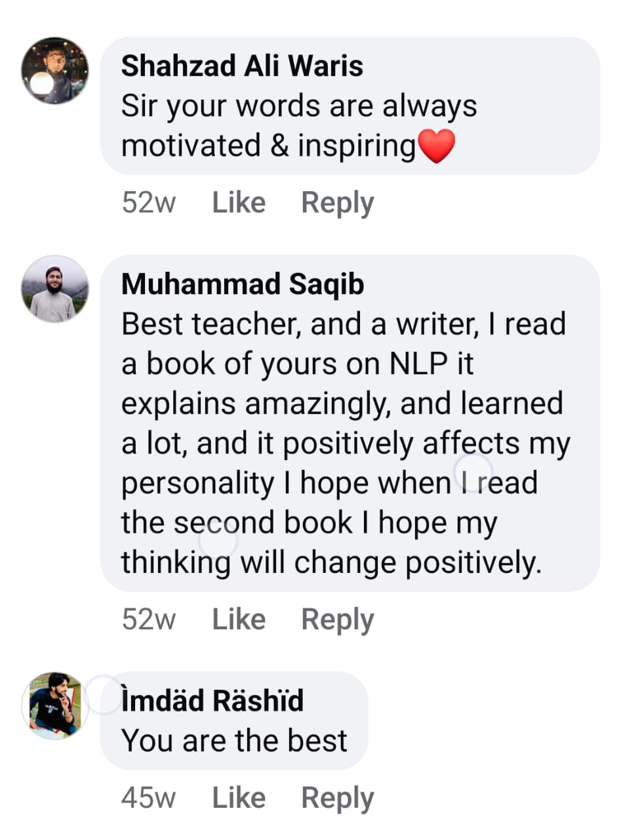The height and width of the screenshot is (840, 621).
Task: Click the 45w timestamp under Ìmdäd's comment
Action: pos(149,799)
